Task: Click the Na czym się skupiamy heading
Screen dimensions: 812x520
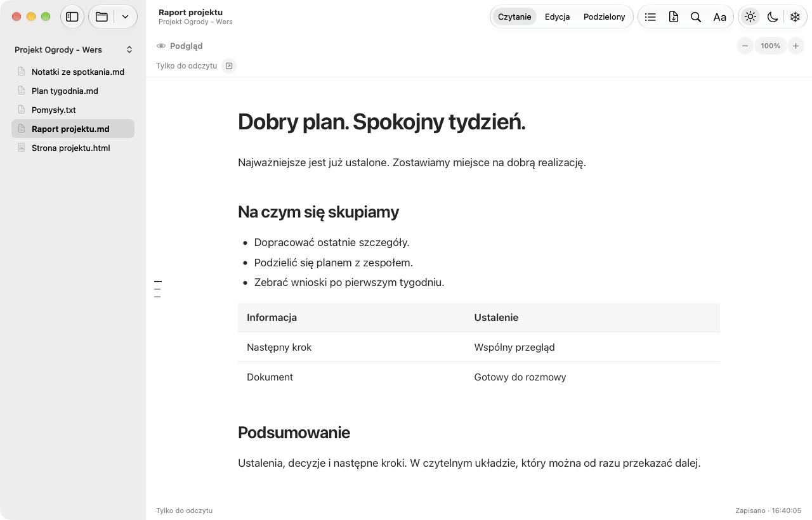Action: (318, 212)
